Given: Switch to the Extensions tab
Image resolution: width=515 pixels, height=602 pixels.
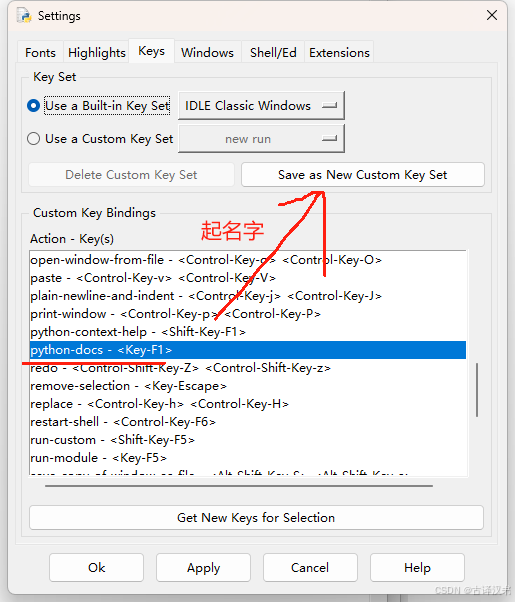Looking at the screenshot, I should (339, 52).
